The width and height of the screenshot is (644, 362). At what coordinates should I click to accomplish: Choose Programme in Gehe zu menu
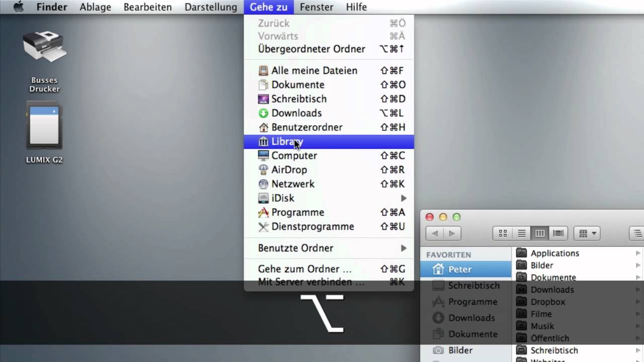pos(329,212)
